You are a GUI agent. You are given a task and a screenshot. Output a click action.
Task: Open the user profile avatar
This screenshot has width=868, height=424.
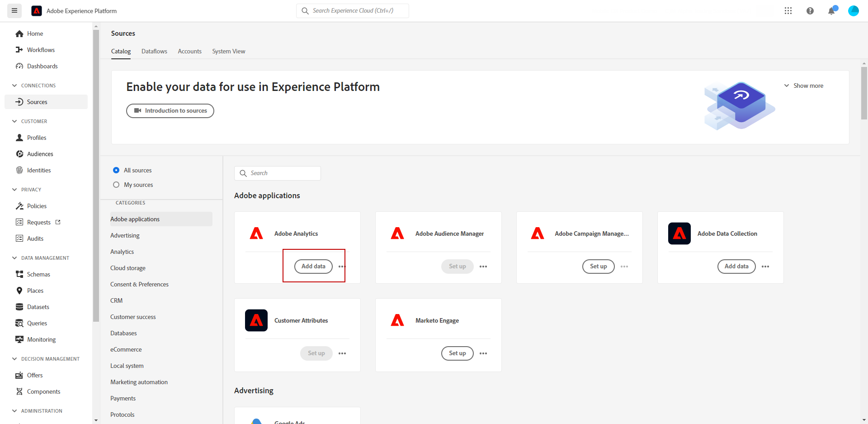pos(853,11)
